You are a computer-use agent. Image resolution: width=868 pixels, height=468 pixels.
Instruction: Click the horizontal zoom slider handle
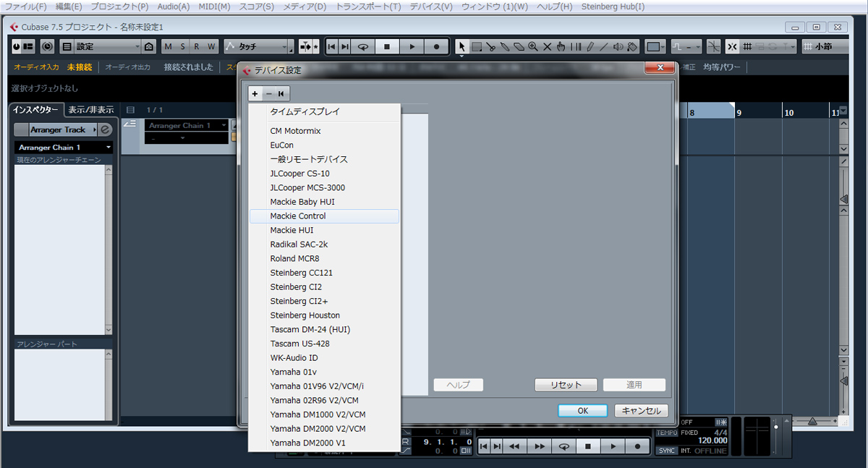click(813, 421)
